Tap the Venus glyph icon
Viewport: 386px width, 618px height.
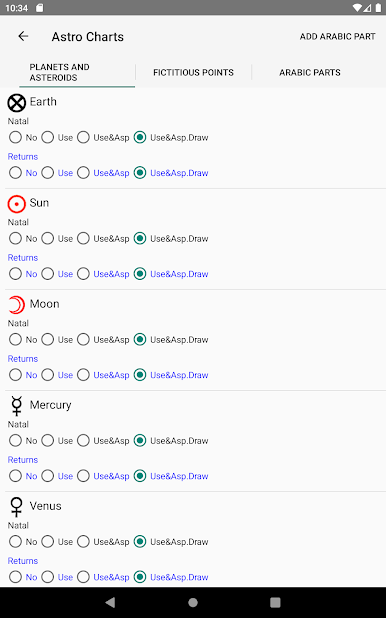(x=17, y=507)
